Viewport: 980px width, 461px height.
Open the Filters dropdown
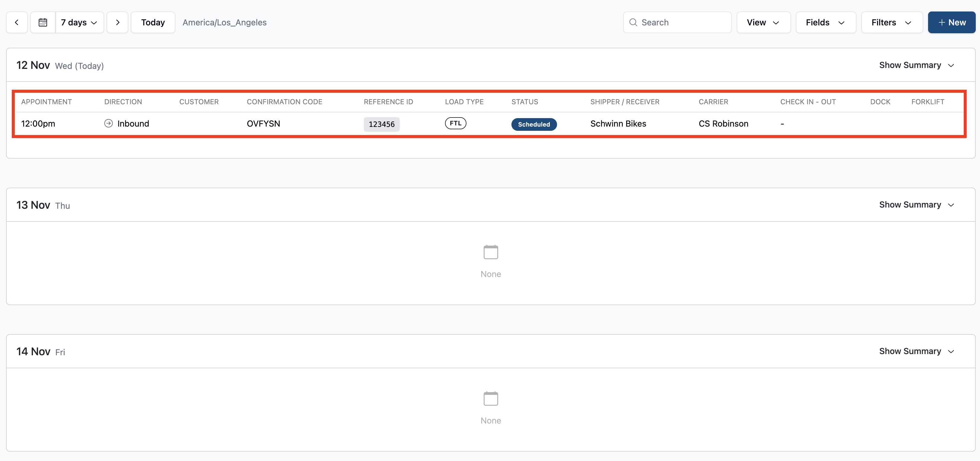(892, 22)
